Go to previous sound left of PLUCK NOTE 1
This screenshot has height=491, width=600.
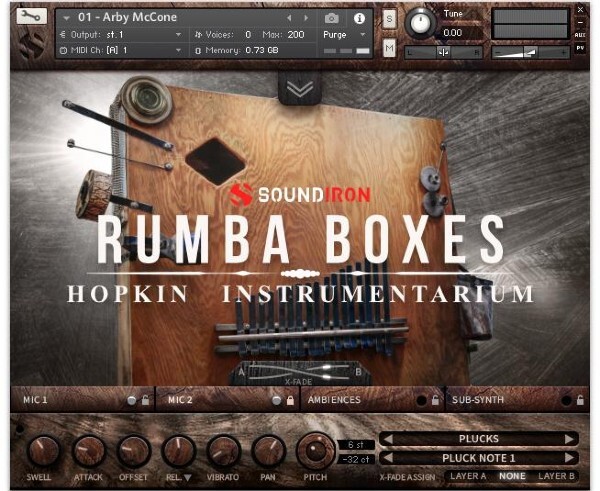point(388,458)
